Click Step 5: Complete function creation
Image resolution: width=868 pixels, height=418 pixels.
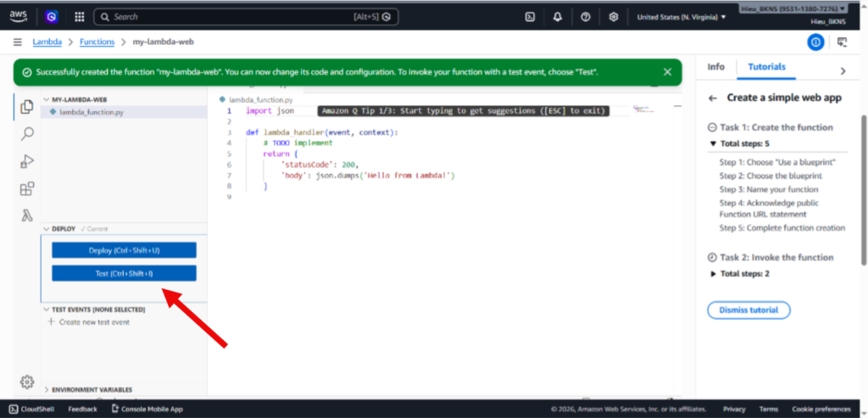point(782,228)
